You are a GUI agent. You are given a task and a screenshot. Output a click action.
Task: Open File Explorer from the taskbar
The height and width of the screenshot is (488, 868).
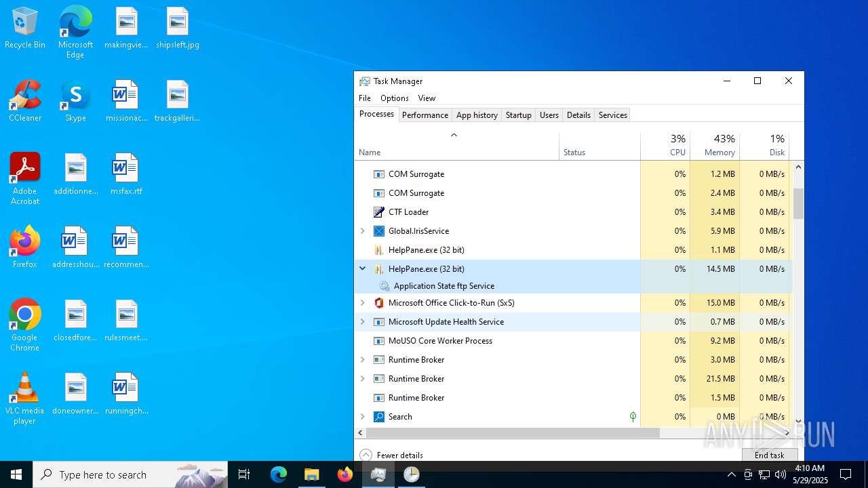[x=311, y=474]
